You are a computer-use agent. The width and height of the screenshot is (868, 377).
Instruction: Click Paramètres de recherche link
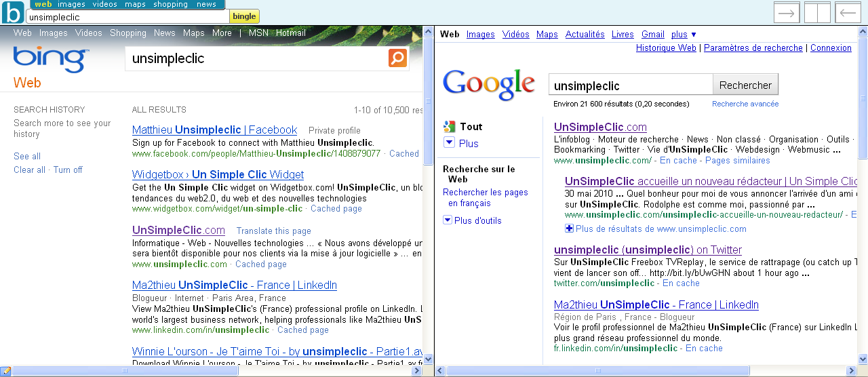point(753,47)
